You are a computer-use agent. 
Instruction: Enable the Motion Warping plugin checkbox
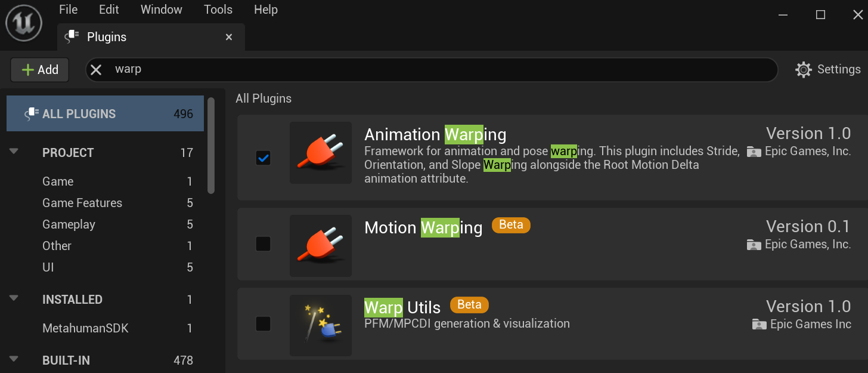[x=263, y=244]
